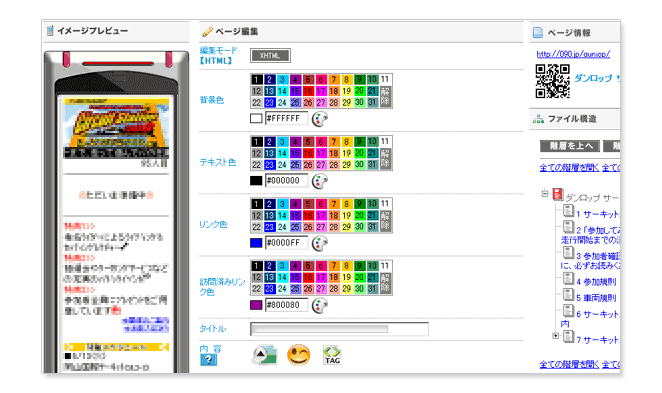Pick cyan swatch 3 for 背景色

pos(282,79)
